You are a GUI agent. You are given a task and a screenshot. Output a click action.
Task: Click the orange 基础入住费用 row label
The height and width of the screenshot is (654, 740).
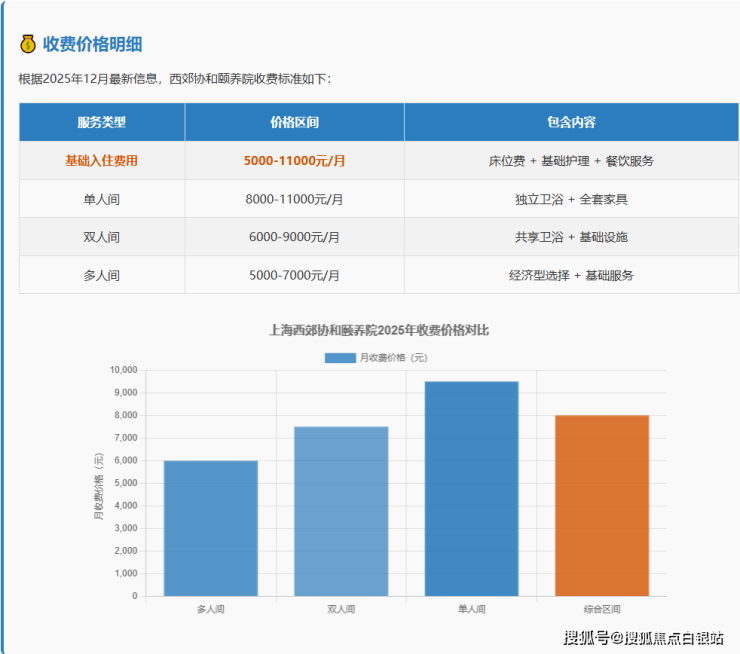tap(102, 160)
